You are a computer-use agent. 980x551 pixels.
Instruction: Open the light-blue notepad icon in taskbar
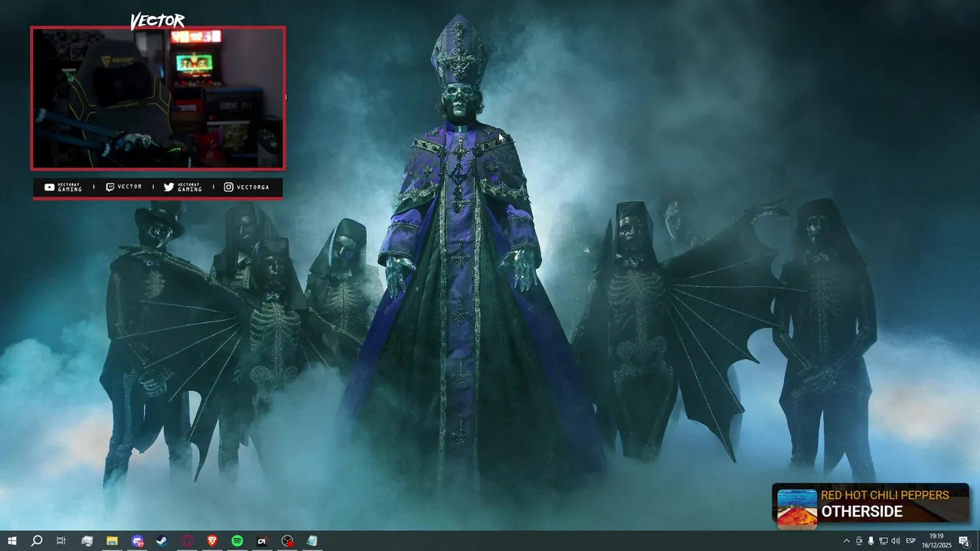point(312,541)
